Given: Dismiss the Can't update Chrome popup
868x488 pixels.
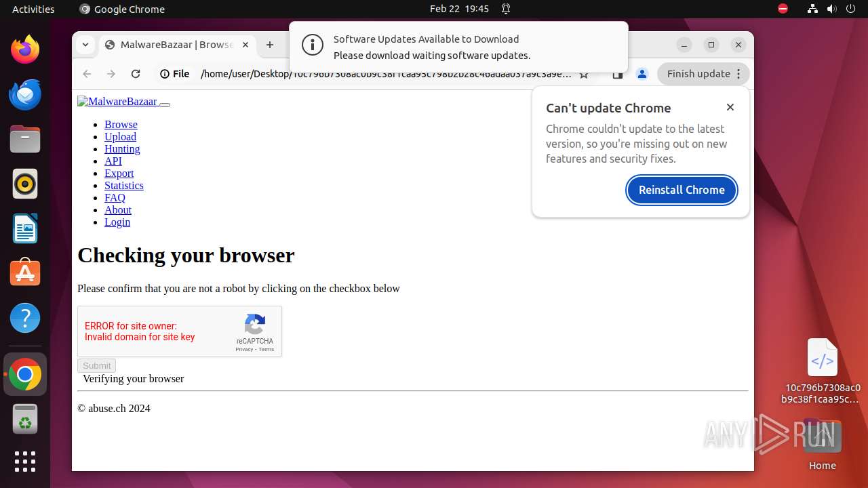Looking at the screenshot, I should (x=730, y=107).
